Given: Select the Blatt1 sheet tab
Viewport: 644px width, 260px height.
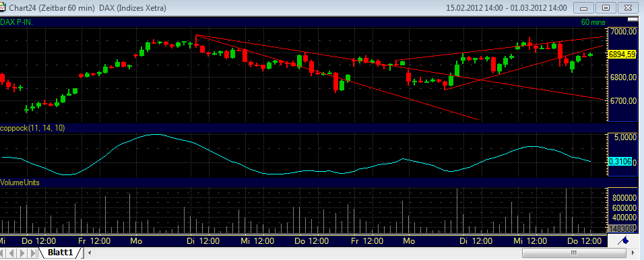Looking at the screenshot, I should (x=59, y=252).
